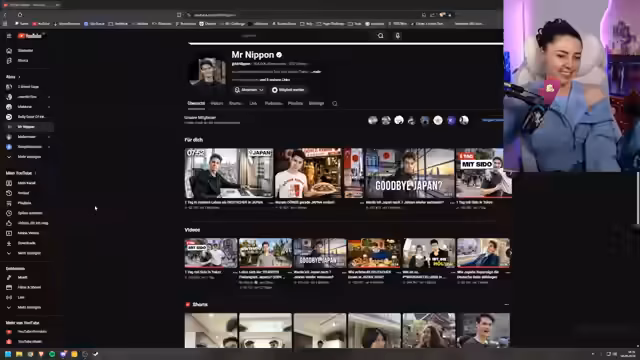Open the YouTube hamburger guide menu
This screenshot has width=640, height=360.
[9, 36]
